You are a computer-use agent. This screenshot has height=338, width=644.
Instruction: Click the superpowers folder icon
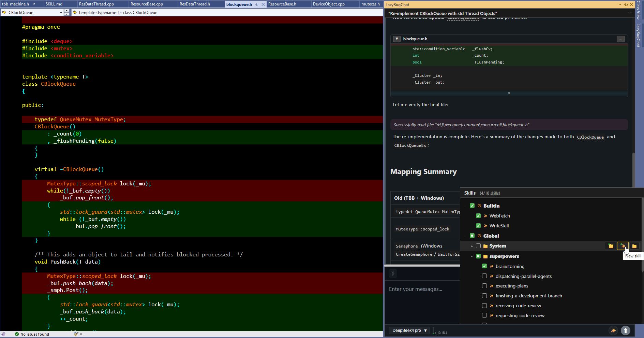click(x=485, y=256)
